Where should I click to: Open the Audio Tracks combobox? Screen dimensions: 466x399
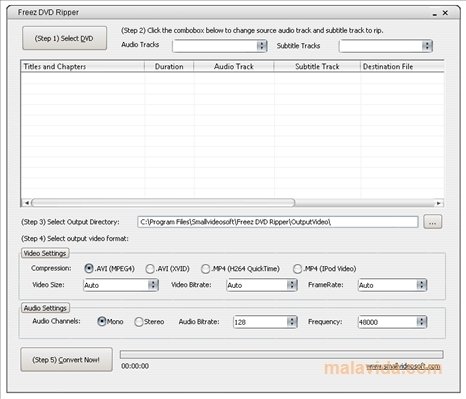point(220,46)
